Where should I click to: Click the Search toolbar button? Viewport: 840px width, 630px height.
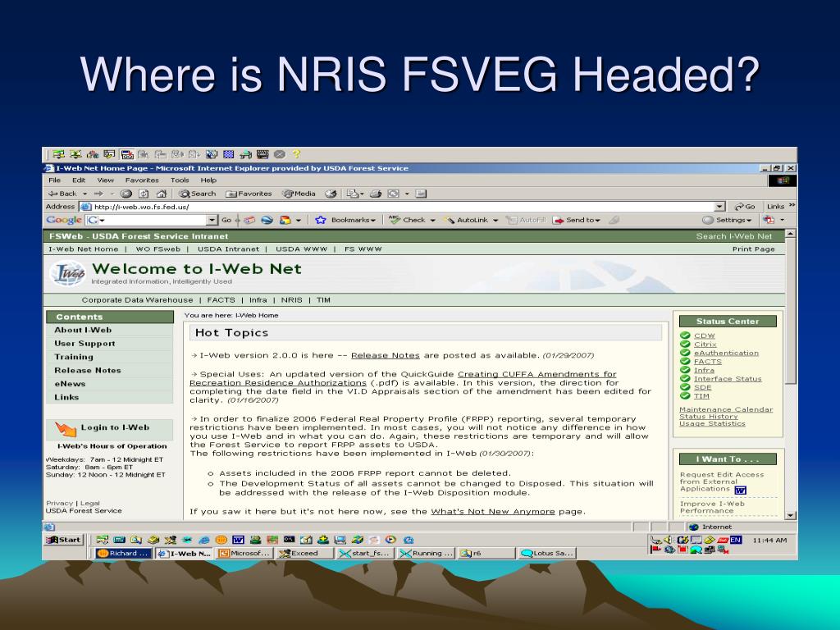click(x=197, y=194)
